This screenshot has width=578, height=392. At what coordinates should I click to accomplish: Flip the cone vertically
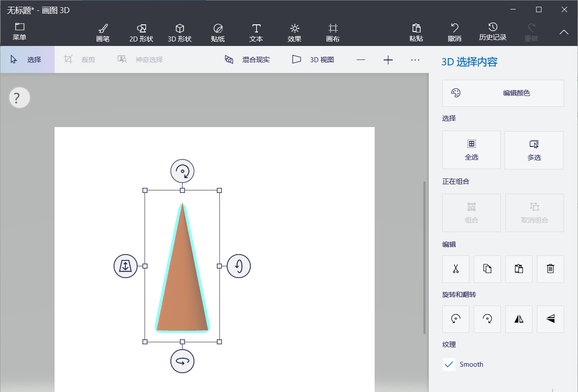pyautogui.click(x=550, y=319)
